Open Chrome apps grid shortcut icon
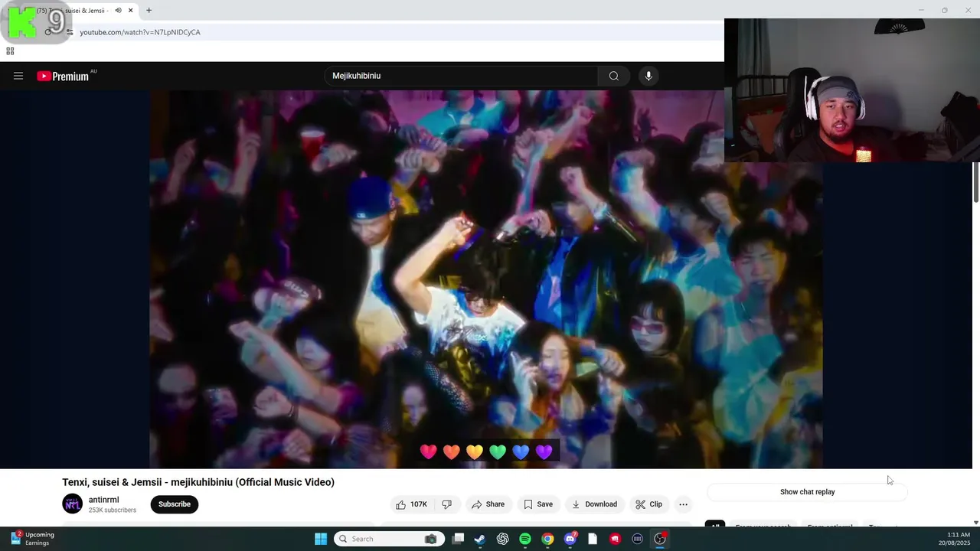Image resolution: width=980 pixels, height=551 pixels. [x=10, y=51]
